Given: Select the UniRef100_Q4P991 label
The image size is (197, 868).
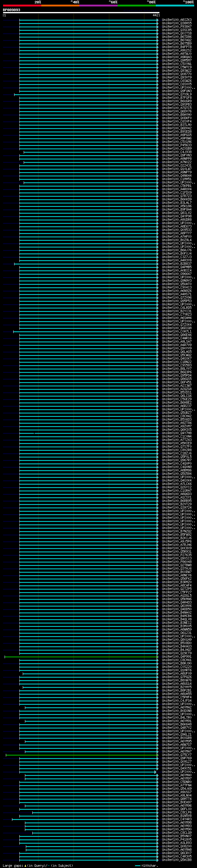Looking at the screenshot, I should (177, 657).
